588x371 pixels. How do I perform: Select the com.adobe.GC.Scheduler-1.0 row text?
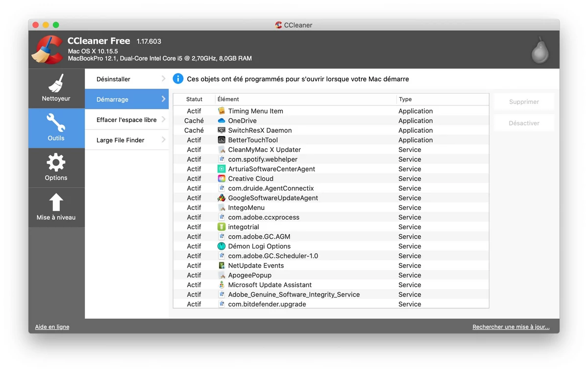point(273,256)
